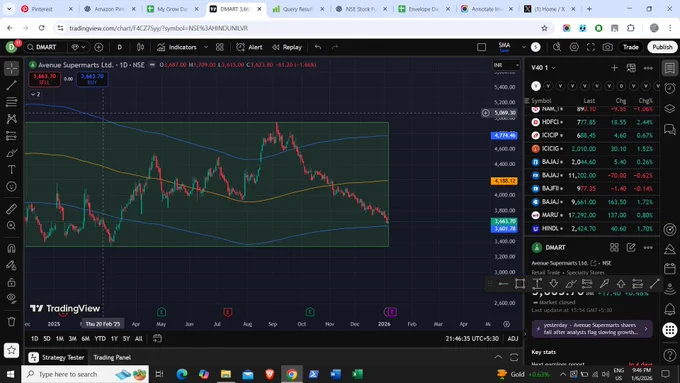Select the MARU watchlist row
The height and width of the screenshot is (383, 680).
[592, 215]
